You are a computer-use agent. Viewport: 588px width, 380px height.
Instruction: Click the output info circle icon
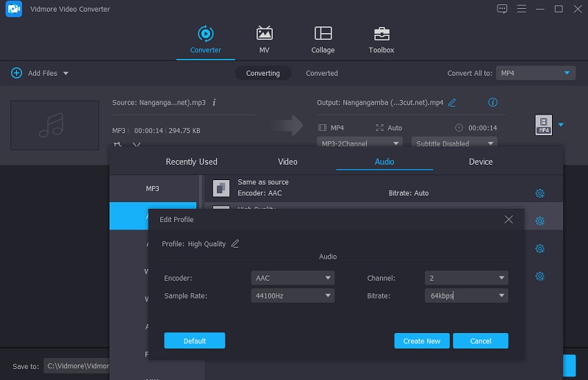pos(493,103)
